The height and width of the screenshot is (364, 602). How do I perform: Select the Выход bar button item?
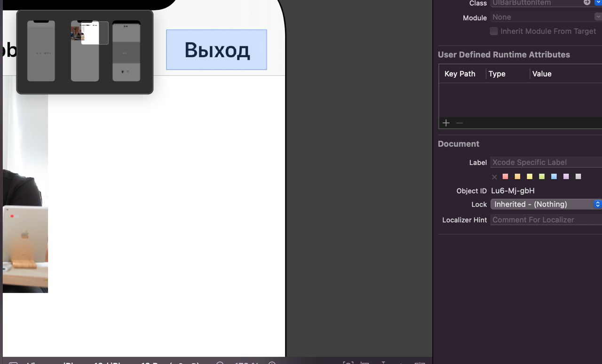216,50
